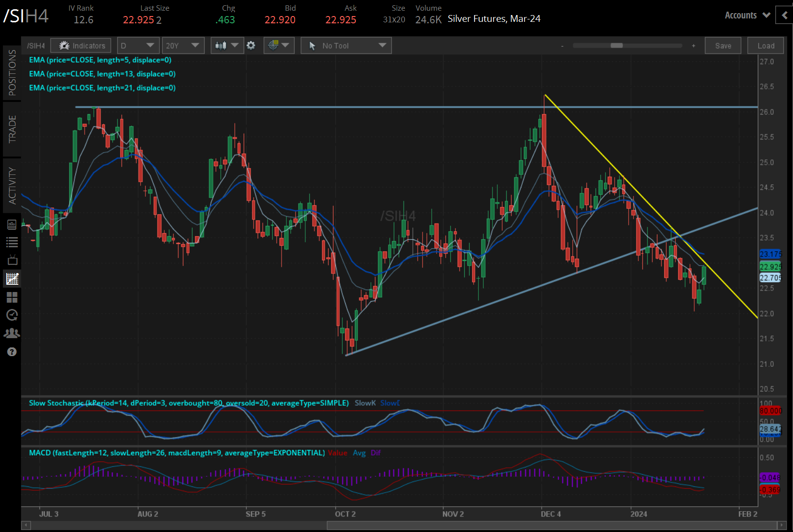Image resolution: width=793 pixels, height=532 pixels.
Task: Click the Save chart button
Action: 723,46
